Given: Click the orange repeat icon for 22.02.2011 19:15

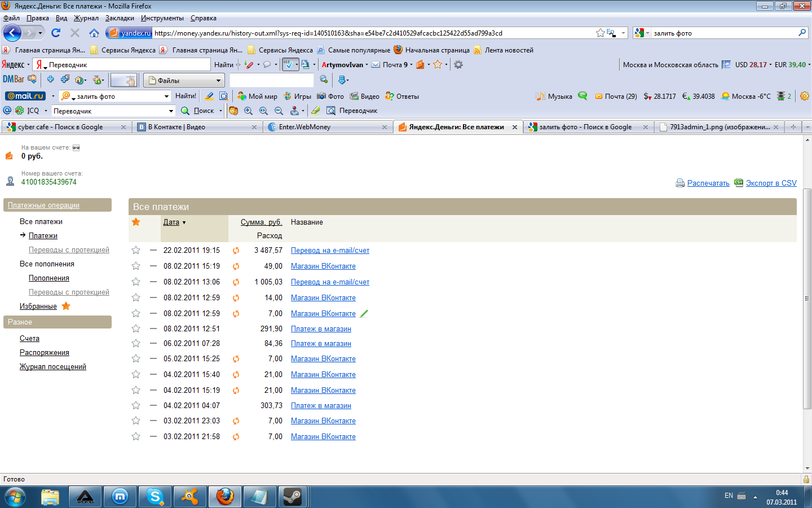Looking at the screenshot, I should tap(236, 251).
